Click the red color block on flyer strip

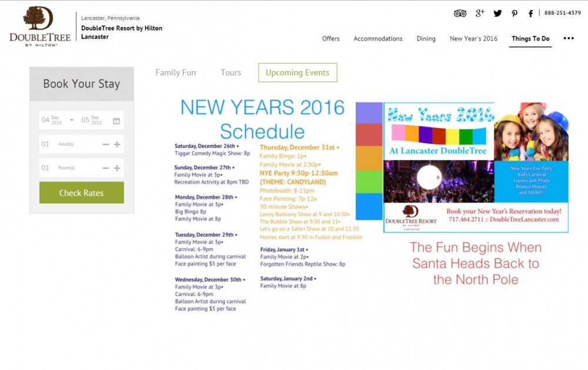pos(369,135)
